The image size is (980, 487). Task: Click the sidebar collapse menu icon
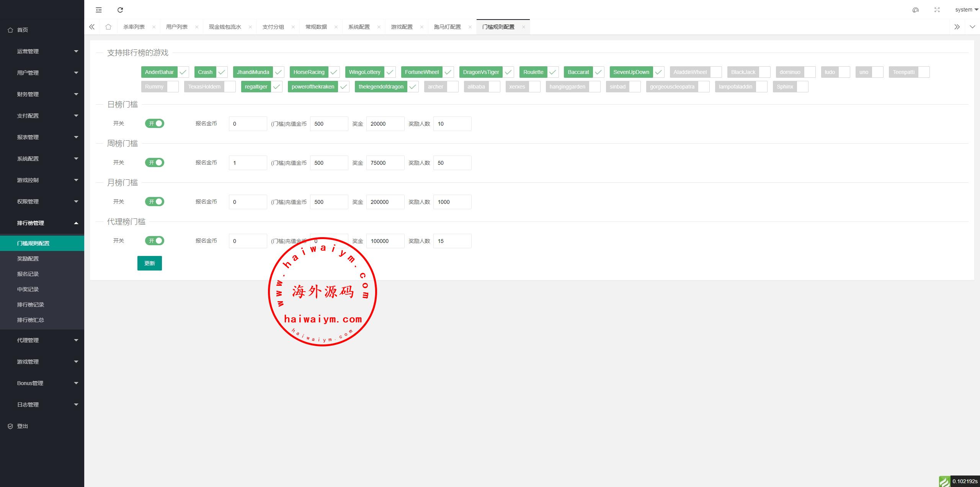click(x=99, y=10)
